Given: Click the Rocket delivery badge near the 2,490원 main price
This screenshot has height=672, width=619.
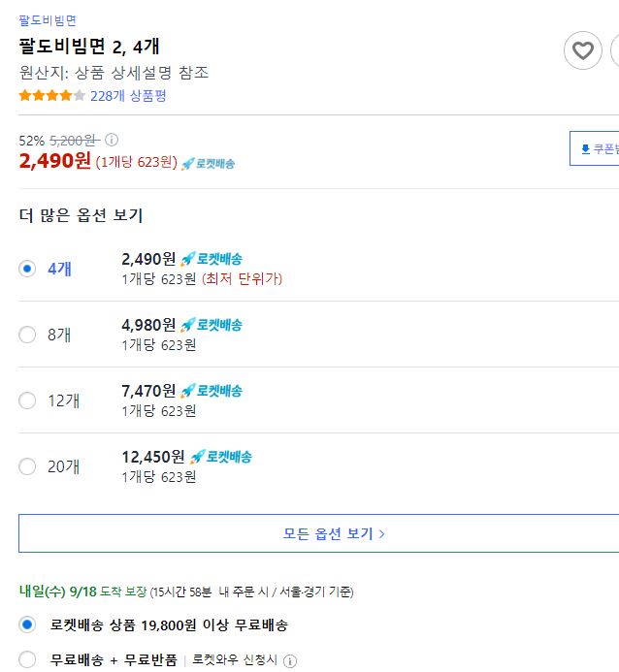Looking at the screenshot, I should pyautogui.click(x=208, y=163).
